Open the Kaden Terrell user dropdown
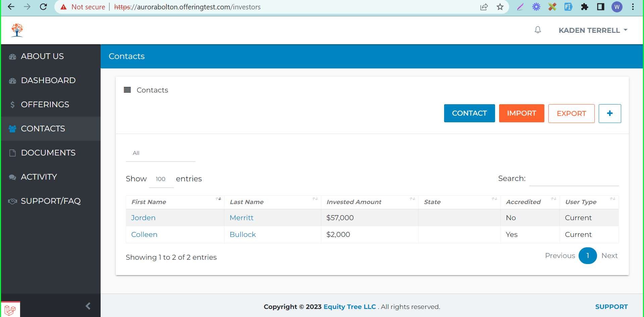This screenshot has height=317, width=644. [593, 30]
